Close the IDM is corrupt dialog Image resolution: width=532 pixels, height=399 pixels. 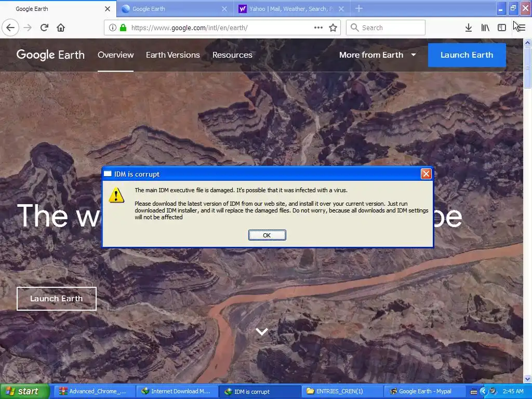coord(426,174)
